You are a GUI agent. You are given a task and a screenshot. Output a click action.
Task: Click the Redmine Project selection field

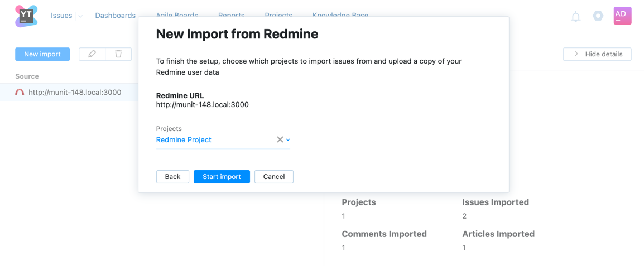coord(212,140)
